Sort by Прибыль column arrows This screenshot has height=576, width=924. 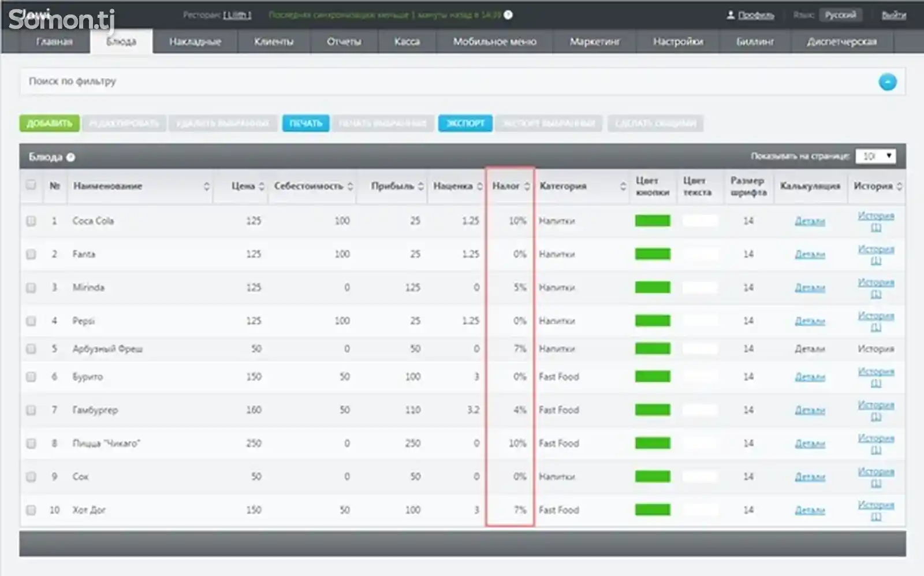tap(420, 186)
